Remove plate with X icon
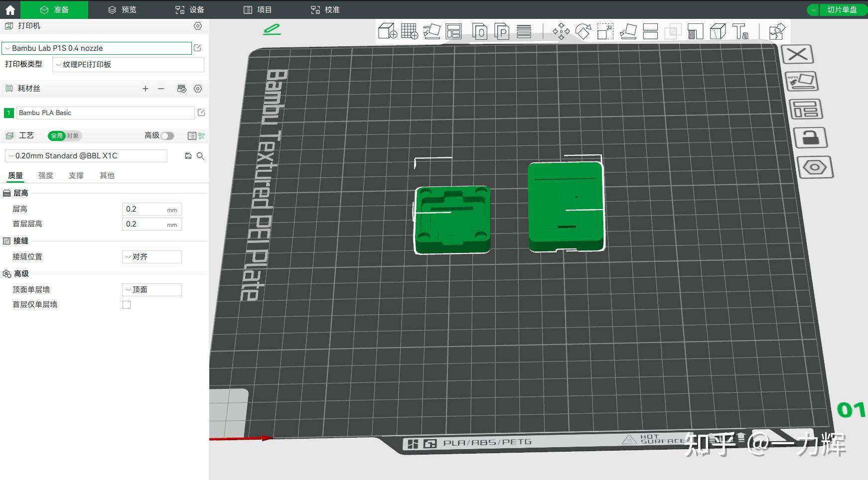This screenshot has height=480, width=868. click(797, 54)
